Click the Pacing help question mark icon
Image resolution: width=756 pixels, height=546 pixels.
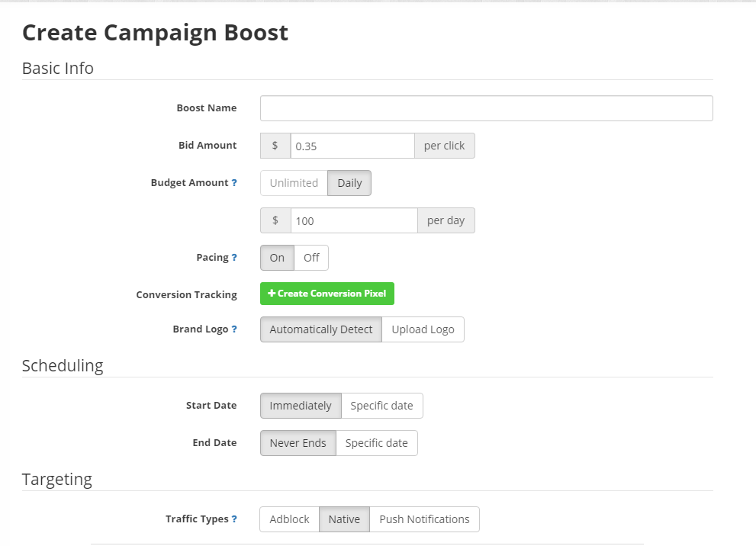[234, 258]
